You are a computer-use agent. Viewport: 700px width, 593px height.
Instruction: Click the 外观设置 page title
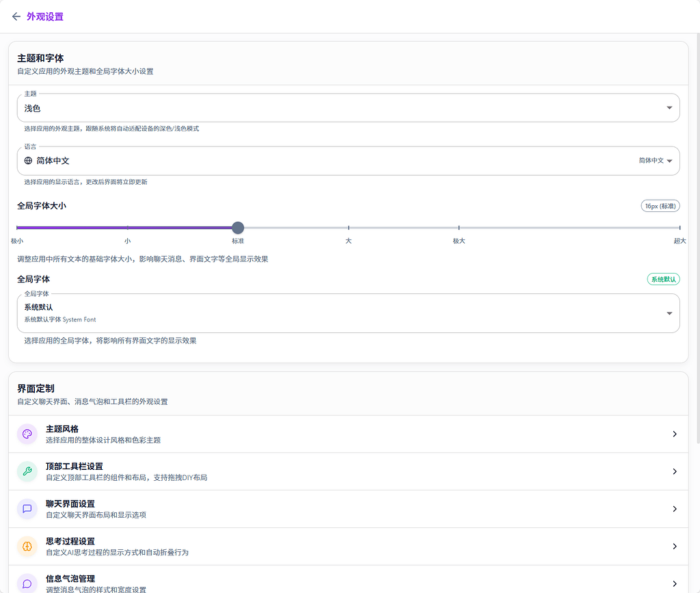pyautogui.click(x=45, y=16)
